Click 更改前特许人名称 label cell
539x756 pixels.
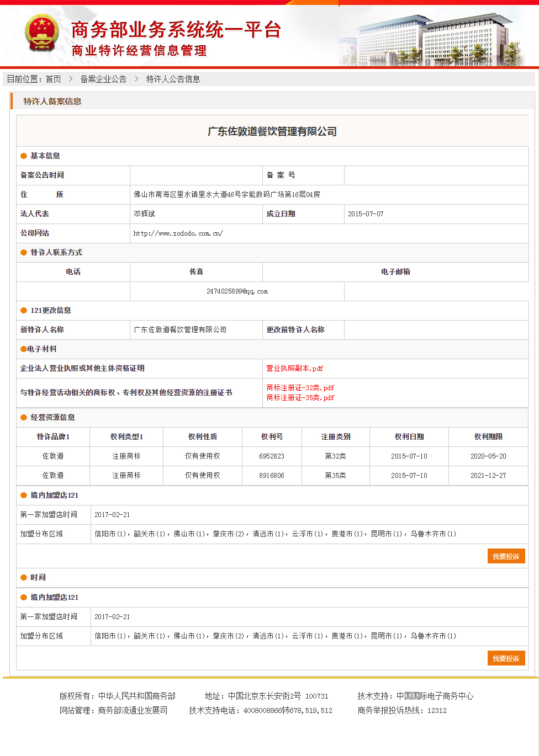[x=303, y=329]
